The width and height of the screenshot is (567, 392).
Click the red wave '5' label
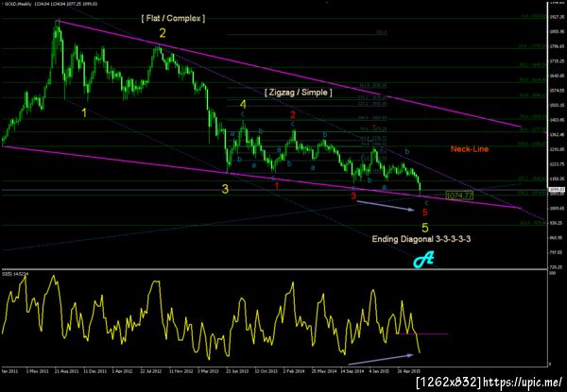click(x=425, y=213)
